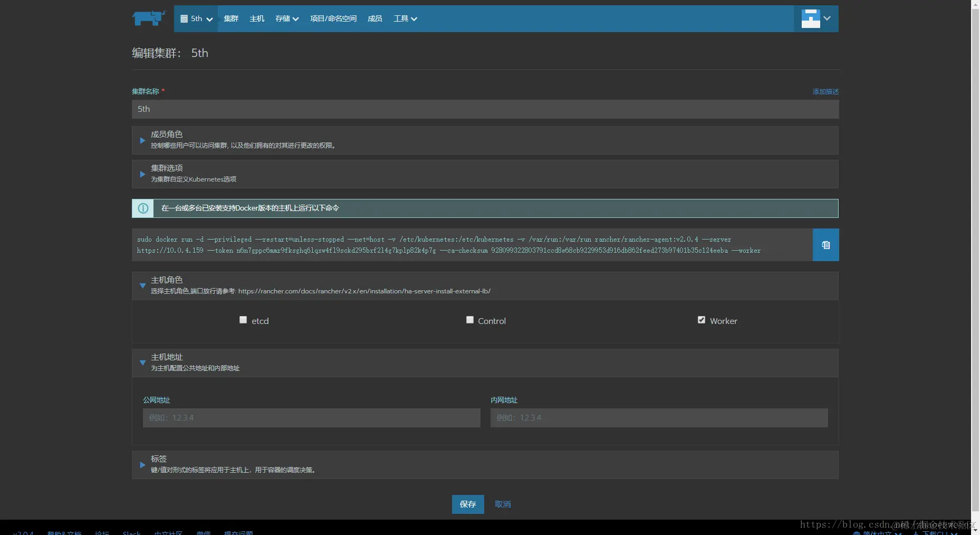
Task: Click the Worker checkbox label text
Action: point(724,321)
